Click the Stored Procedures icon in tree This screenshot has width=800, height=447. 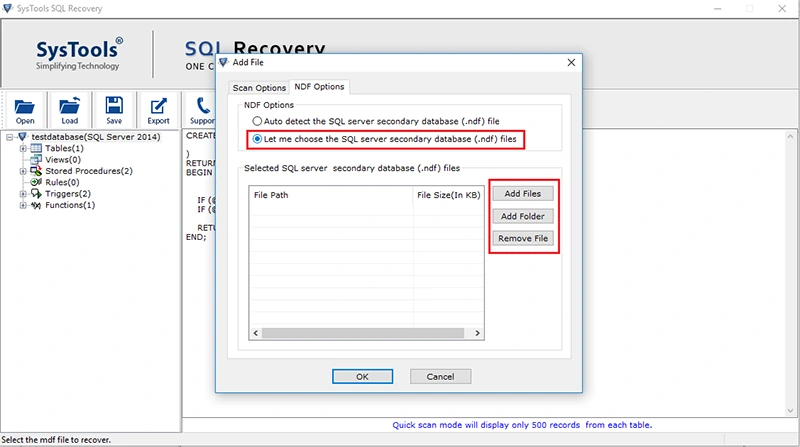[x=36, y=171]
